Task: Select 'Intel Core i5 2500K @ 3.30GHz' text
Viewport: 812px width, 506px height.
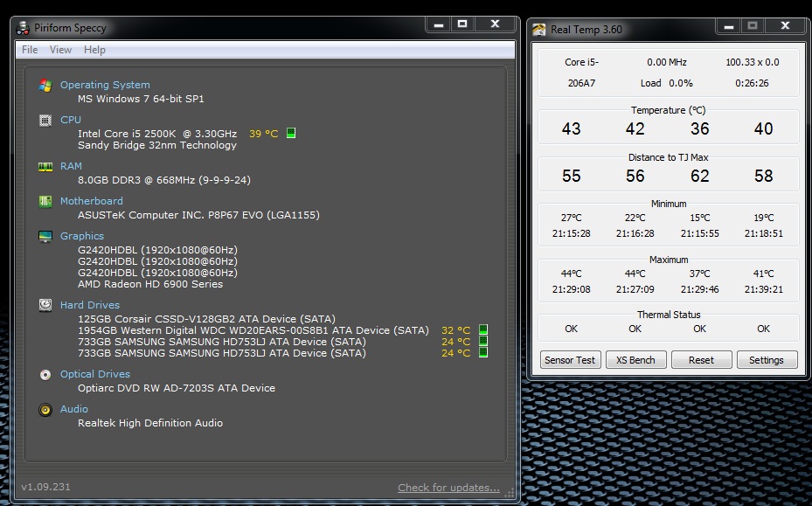Action: (157, 134)
